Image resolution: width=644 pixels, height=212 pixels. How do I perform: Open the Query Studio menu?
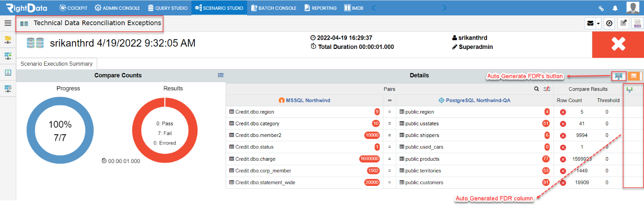[x=168, y=8]
